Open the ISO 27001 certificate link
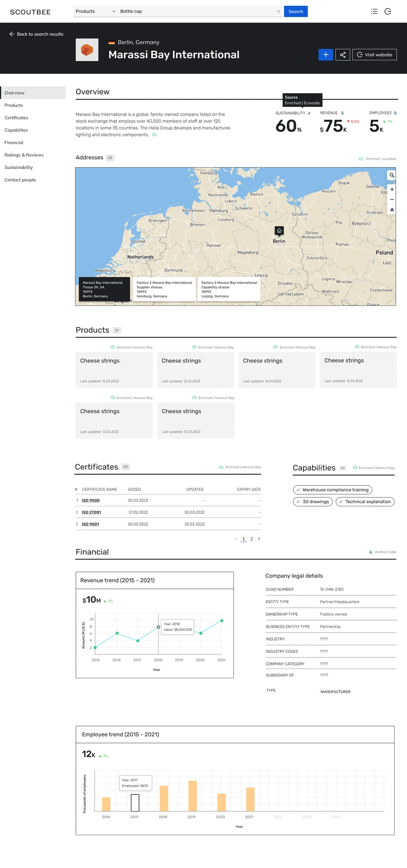 [91, 512]
